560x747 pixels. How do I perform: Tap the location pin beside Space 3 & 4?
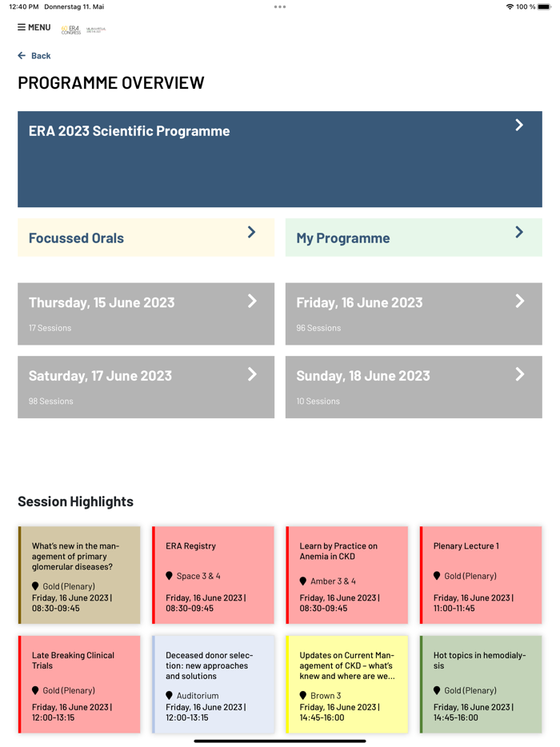(170, 576)
